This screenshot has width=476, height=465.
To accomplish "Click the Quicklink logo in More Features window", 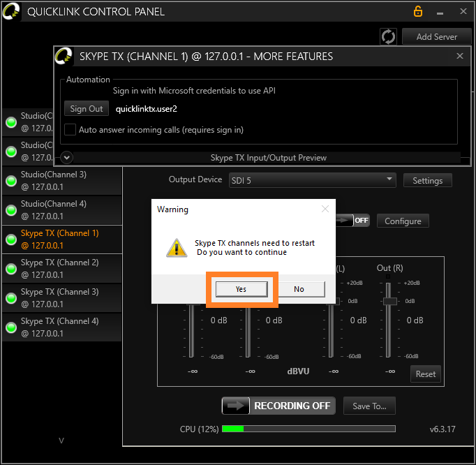I will tap(64, 56).
